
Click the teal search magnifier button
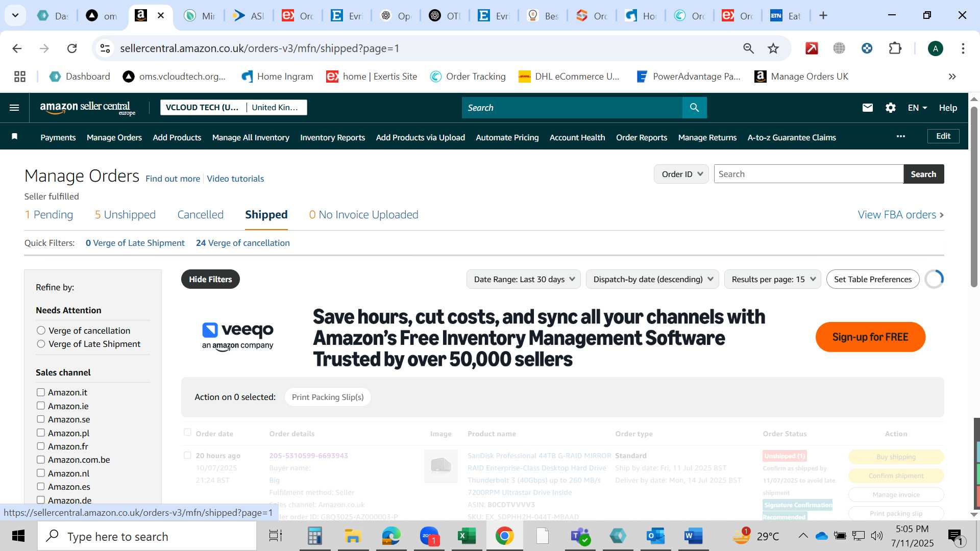pos(694,108)
